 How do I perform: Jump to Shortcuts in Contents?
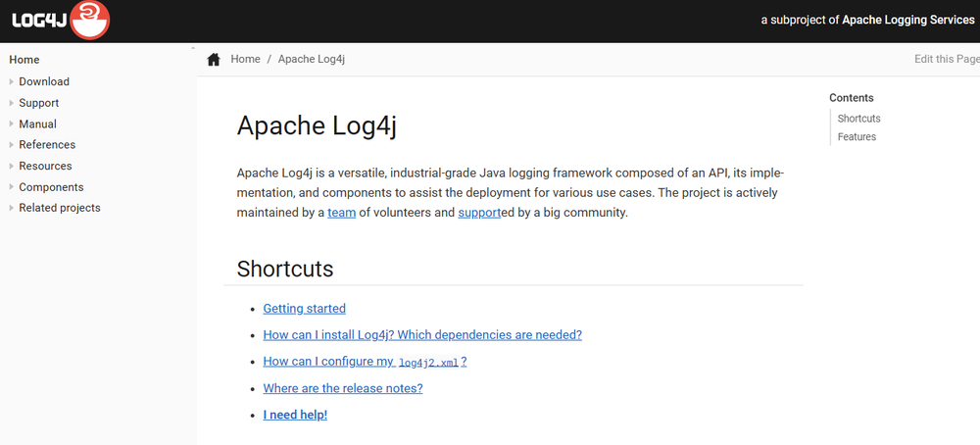point(858,119)
